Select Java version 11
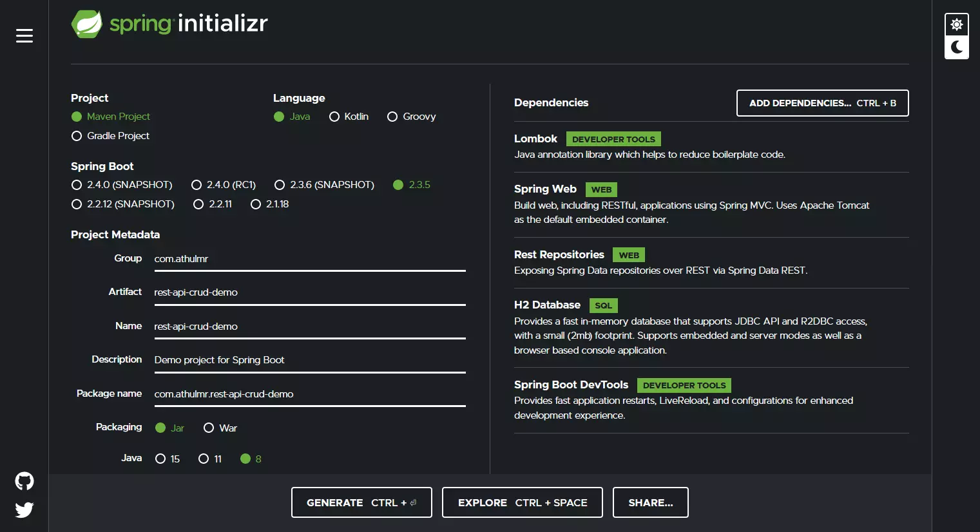Image resolution: width=980 pixels, height=532 pixels. click(x=210, y=459)
